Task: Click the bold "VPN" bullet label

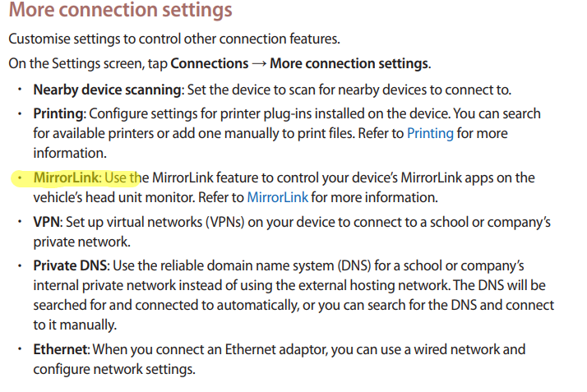Action: point(48,223)
